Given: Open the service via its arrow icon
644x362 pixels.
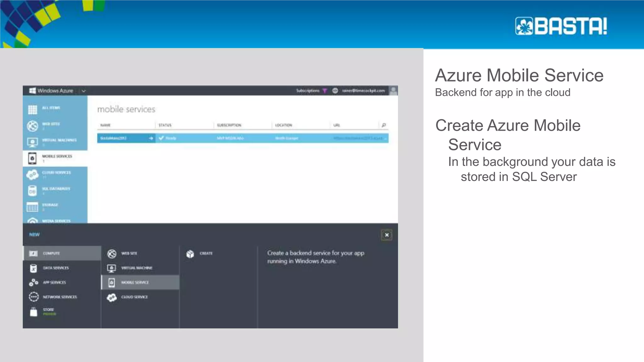Looking at the screenshot, I should (151, 138).
